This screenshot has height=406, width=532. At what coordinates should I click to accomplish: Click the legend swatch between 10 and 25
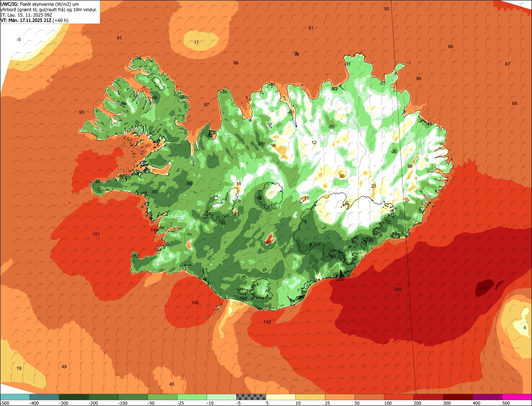(x=310, y=397)
